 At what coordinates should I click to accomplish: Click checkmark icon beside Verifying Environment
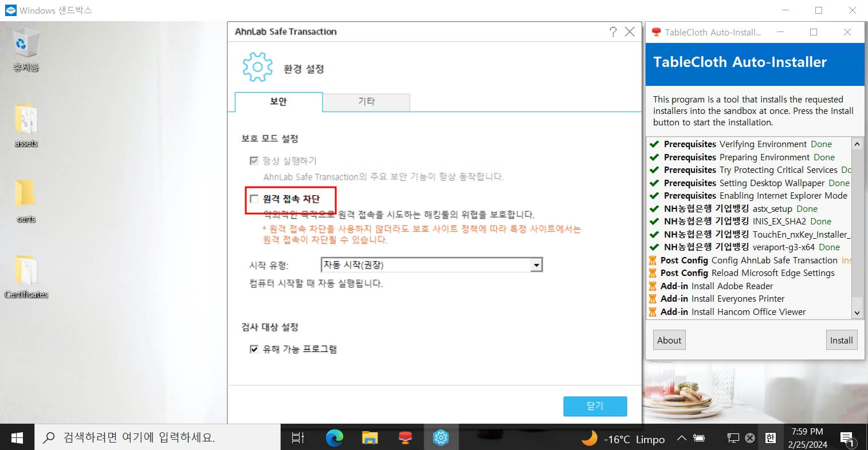click(x=654, y=144)
